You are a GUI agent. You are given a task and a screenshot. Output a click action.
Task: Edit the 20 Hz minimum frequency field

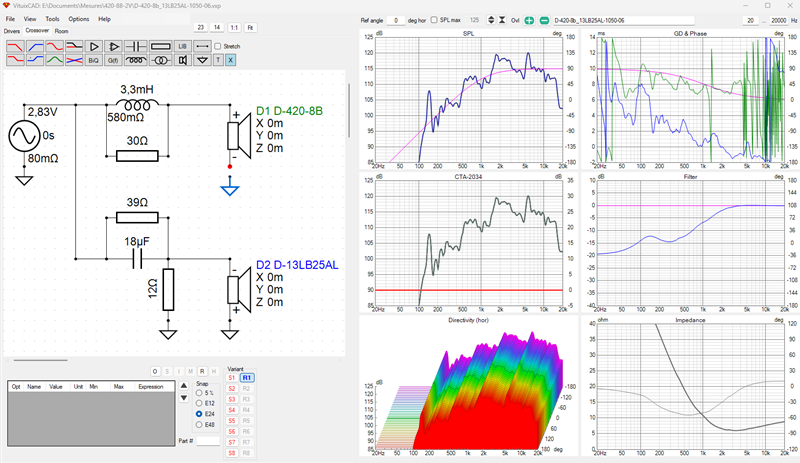point(750,20)
